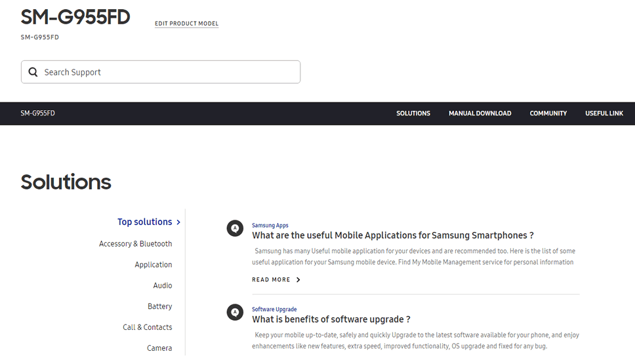Go to SOLUTIONS in the navigation bar
This screenshot has height=364, width=635.
pos(413,113)
